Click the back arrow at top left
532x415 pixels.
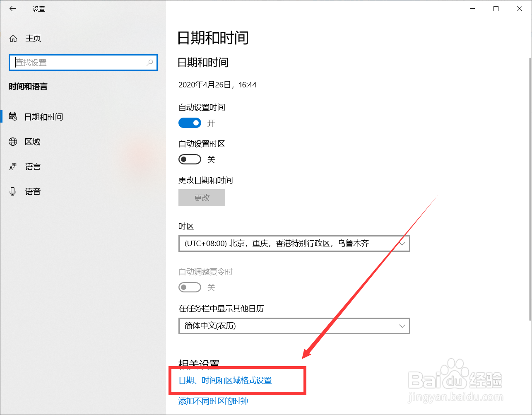pos(12,8)
